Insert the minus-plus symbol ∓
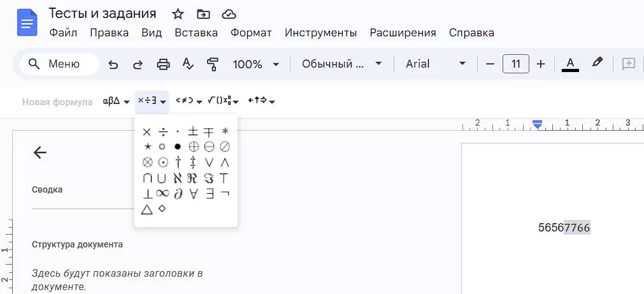The width and height of the screenshot is (644, 294). [x=209, y=132]
